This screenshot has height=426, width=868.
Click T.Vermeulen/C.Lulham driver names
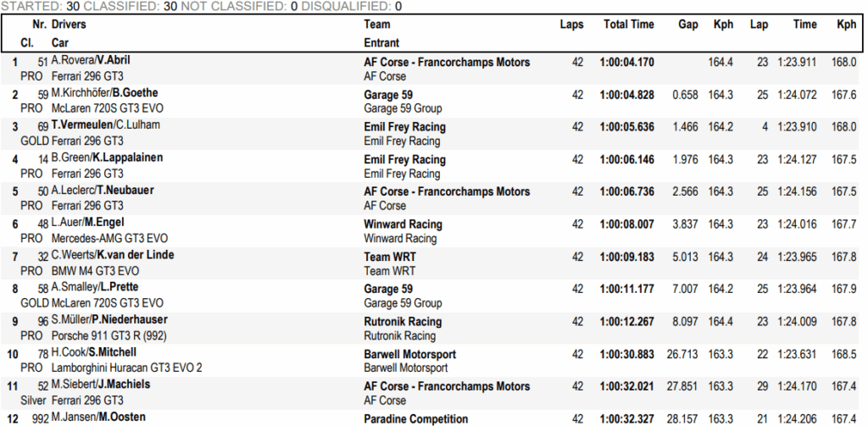105,125
